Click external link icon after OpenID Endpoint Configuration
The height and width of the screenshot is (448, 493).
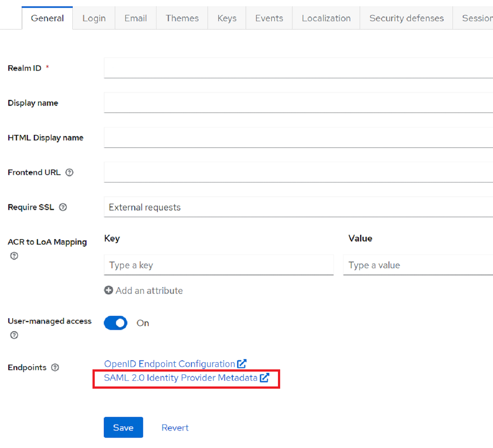(x=242, y=364)
